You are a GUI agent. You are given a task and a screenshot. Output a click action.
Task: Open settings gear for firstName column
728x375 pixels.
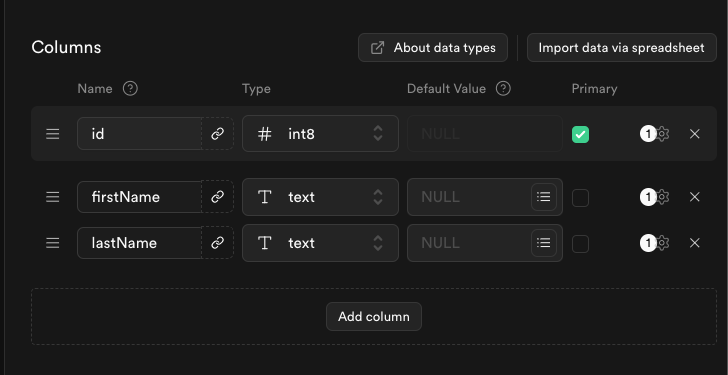click(x=662, y=197)
